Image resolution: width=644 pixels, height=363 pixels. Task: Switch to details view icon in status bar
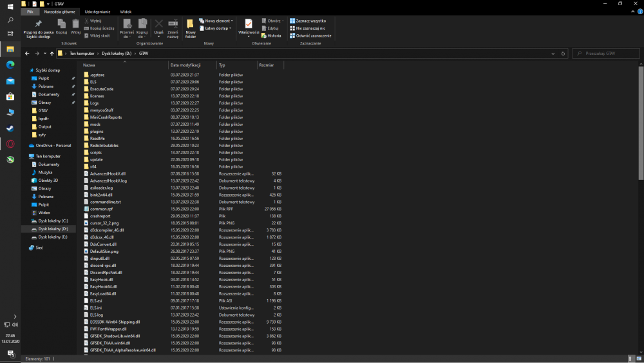coord(631,359)
